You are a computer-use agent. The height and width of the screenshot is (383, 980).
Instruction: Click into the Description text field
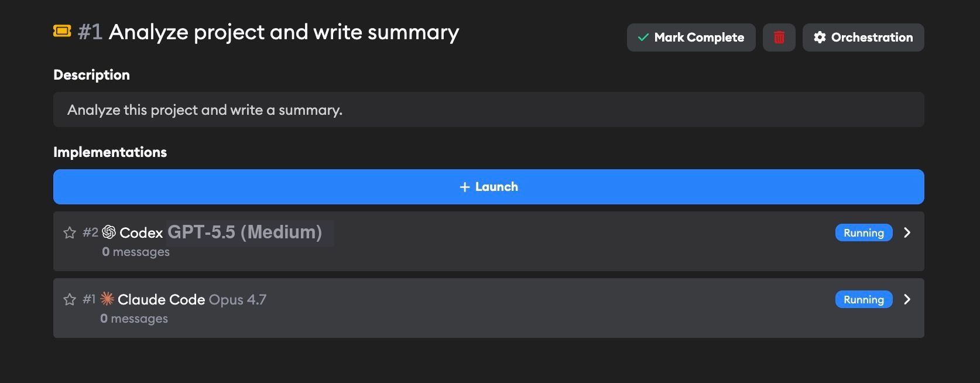[488, 110]
